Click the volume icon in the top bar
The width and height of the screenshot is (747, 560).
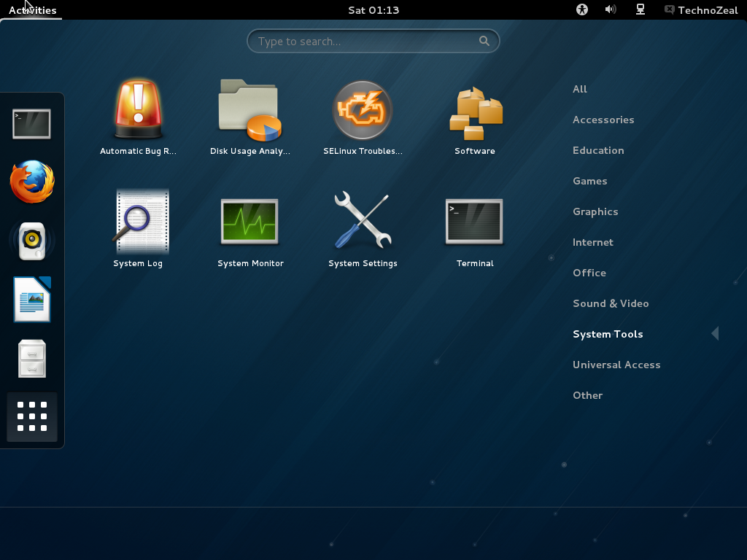[611, 9]
